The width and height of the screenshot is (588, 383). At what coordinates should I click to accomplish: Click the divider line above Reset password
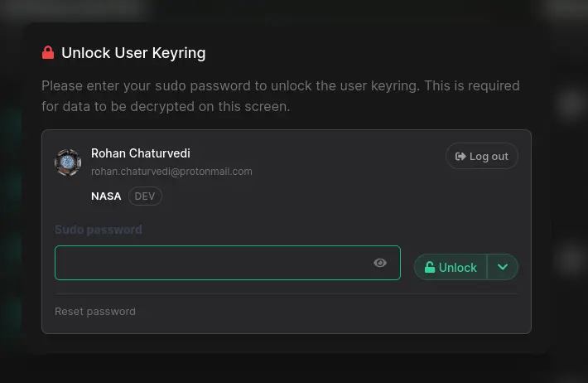(x=286, y=293)
